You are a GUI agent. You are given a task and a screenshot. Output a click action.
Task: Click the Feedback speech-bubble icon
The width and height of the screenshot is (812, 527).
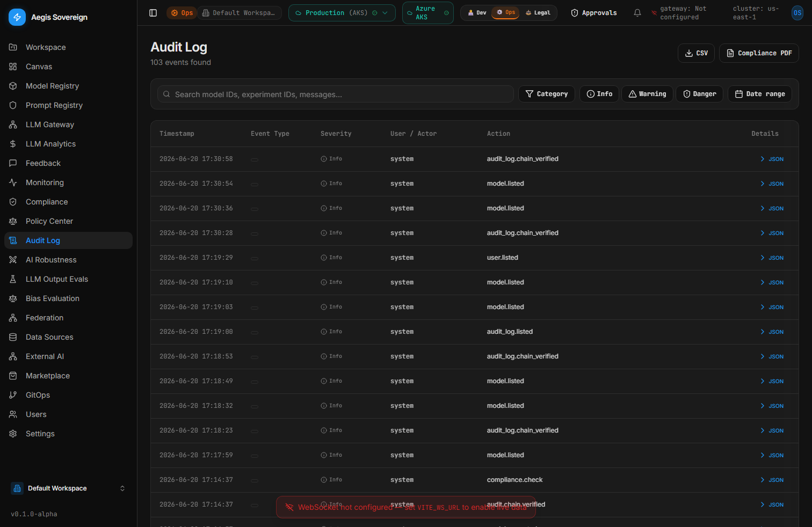(x=13, y=163)
